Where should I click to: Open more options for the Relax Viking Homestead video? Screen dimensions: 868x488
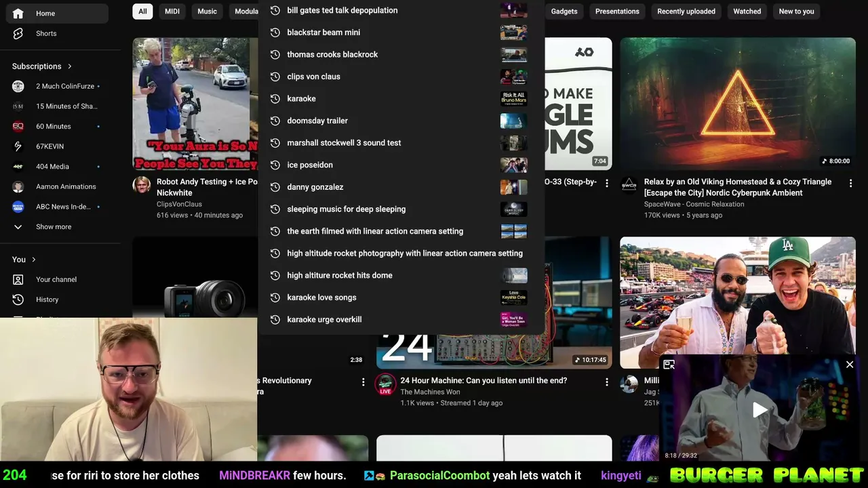[x=850, y=183]
